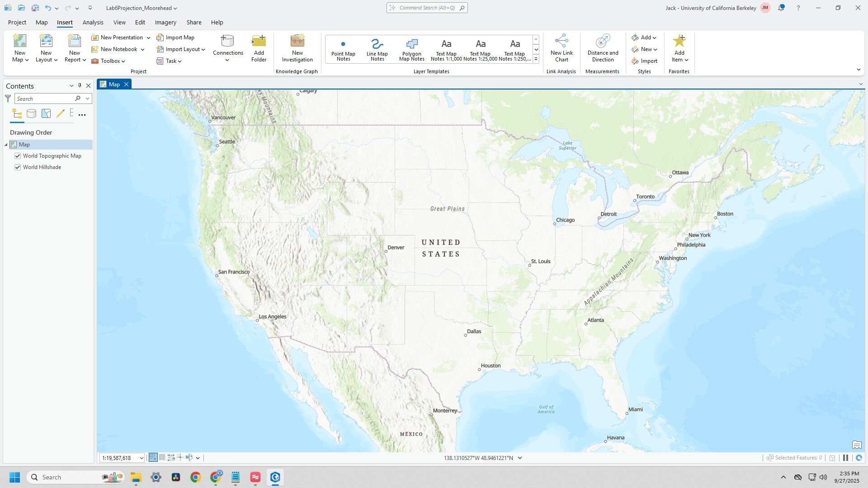Open the Imagery ribbon tab
Viewport: 868px width, 488px height.
point(165,22)
